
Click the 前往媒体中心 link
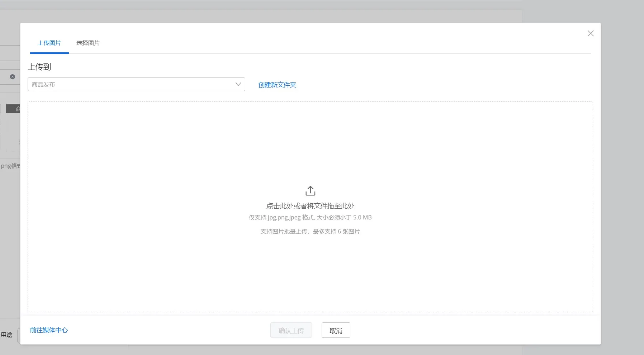(x=49, y=330)
